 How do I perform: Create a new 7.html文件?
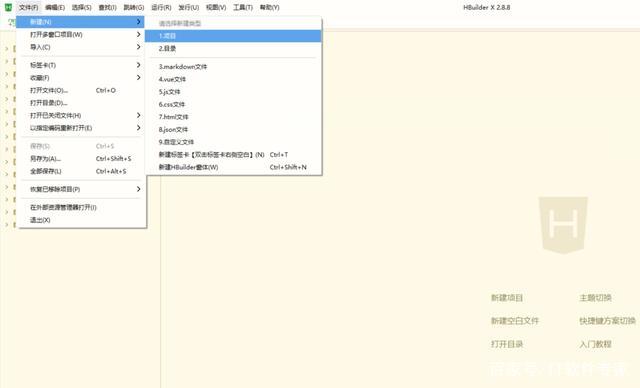[233, 117]
